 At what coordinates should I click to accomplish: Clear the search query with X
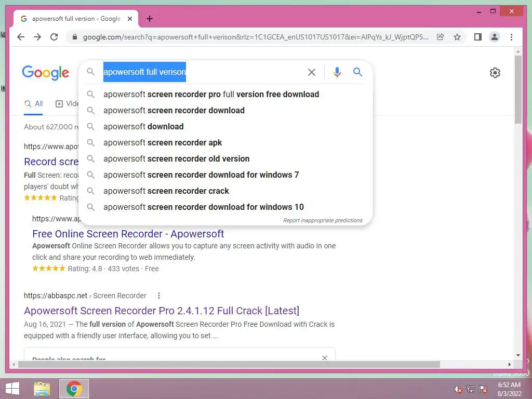point(312,72)
